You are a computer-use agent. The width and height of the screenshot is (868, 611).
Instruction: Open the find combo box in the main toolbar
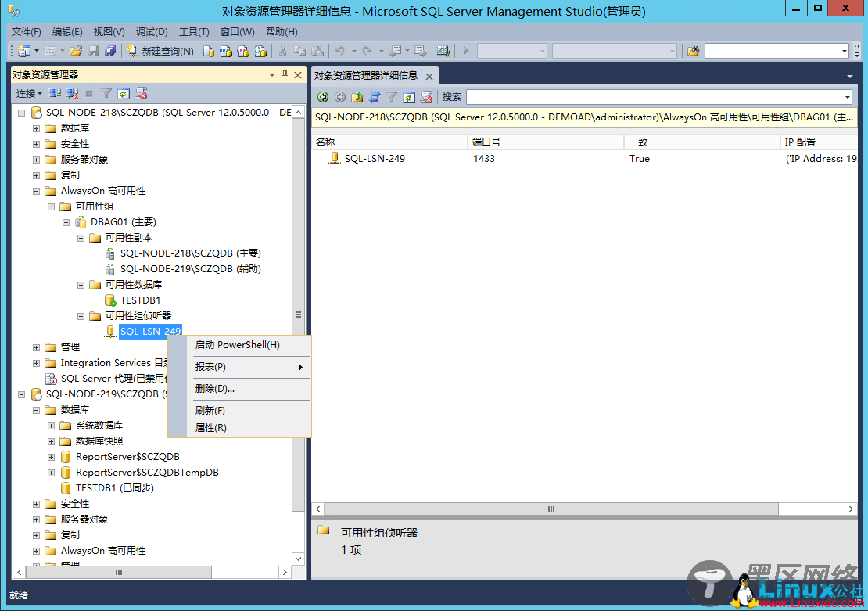coord(845,51)
